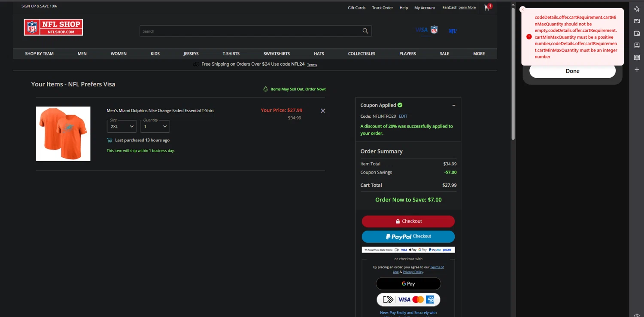Click the "Order Now to Save: $7.00" text
This screenshot has width=644, height=317.
(x=408, y=200)
